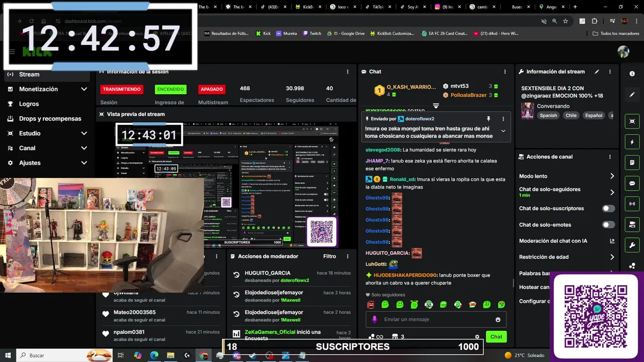This screenshot has height=362, width=644.
Task: Open the Chat panel three-dot menu
Action: [505, 72]
